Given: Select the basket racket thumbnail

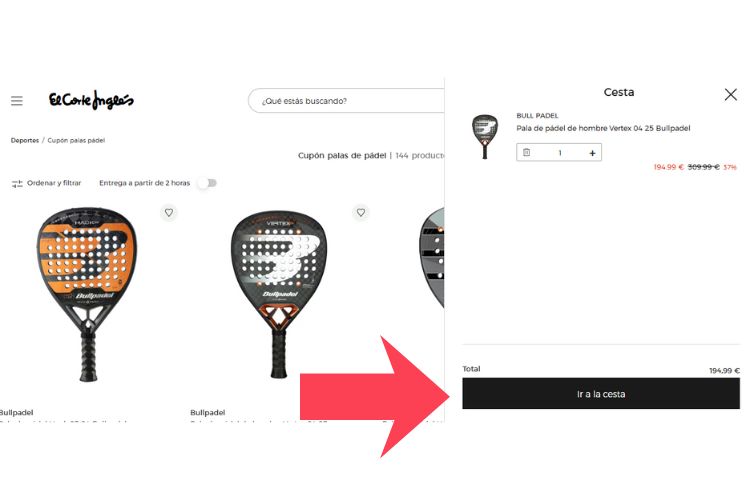Looking at the screenshot, I should tap(485, 136).
